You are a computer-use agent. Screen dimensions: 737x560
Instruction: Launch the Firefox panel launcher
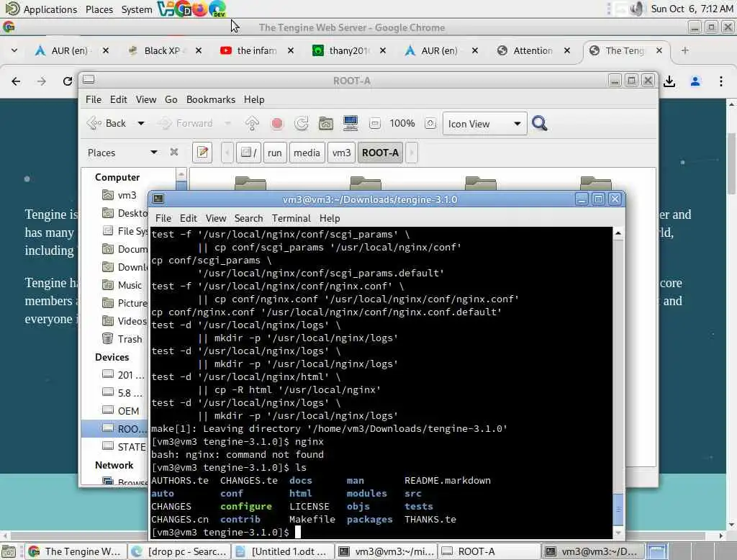click(199, 9)
